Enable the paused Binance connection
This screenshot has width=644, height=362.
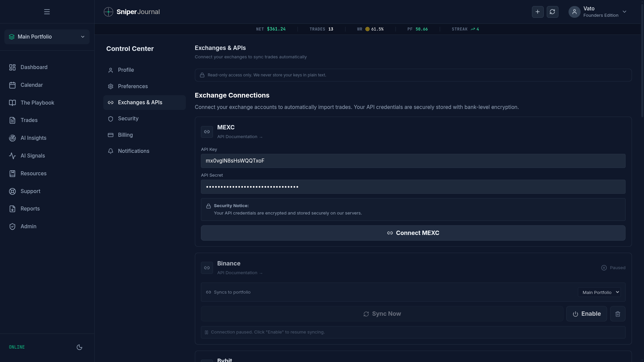point(586,314)
